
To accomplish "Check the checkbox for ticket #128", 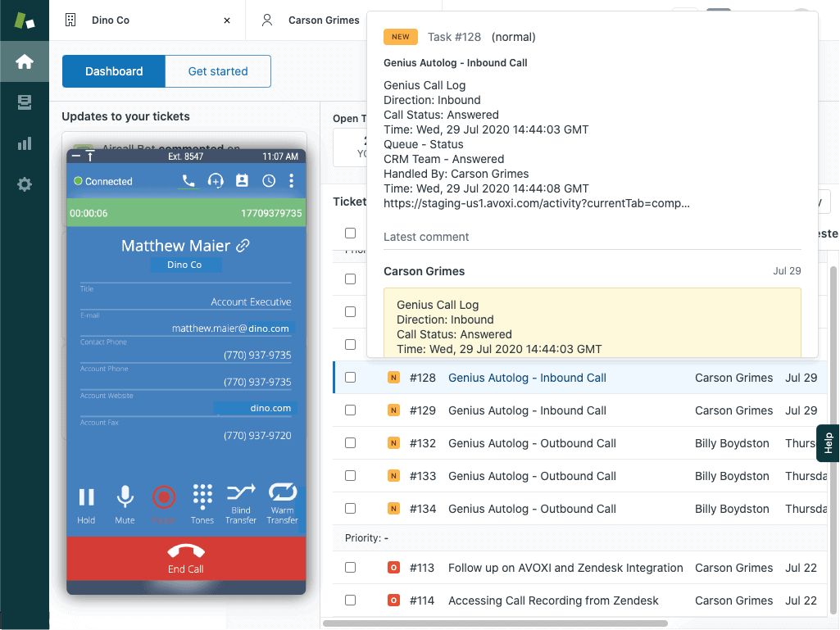I will (351, 378).
